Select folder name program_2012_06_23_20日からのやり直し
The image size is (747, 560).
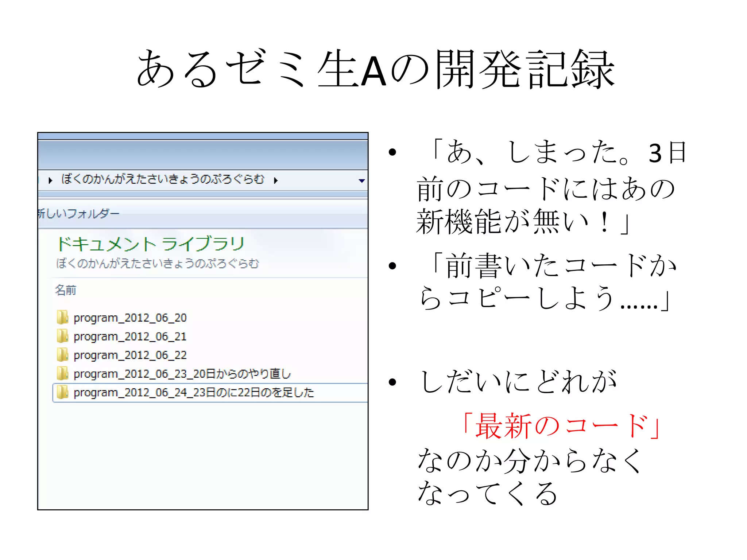[x=182, y=374]
